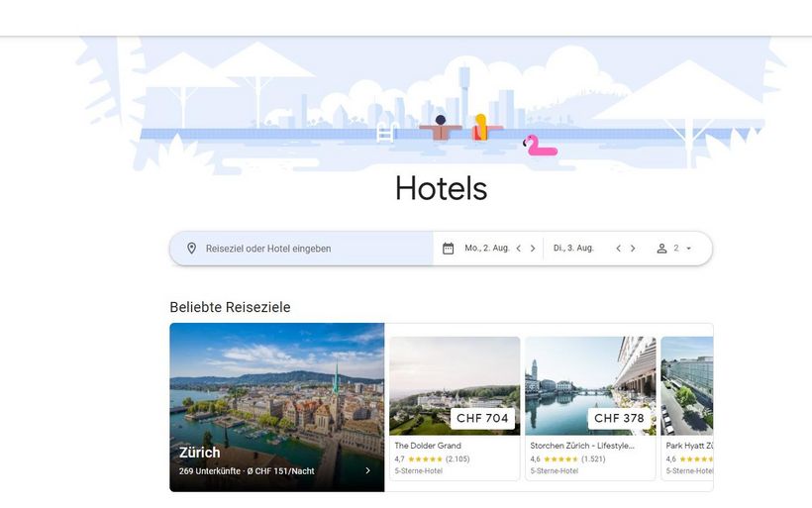Move check-out date one day earlier

pyautogui.click(x=618, y=249)
